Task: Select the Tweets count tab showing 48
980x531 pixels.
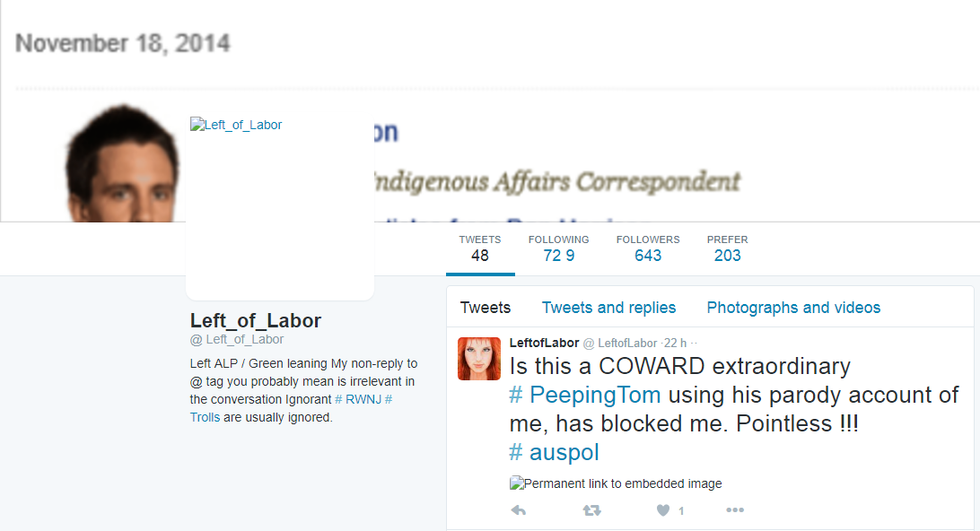Action: click(x=480, y=248)
